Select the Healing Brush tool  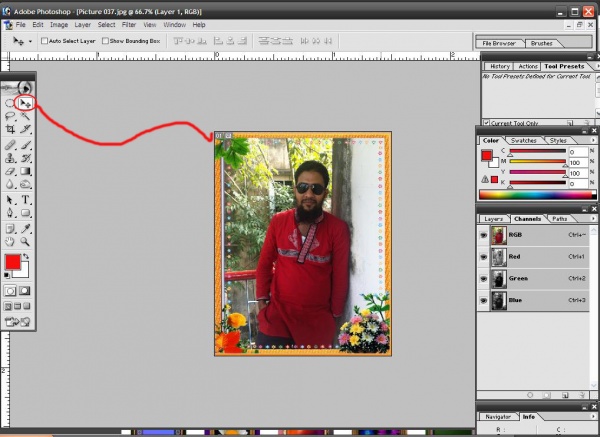[10, 145]
